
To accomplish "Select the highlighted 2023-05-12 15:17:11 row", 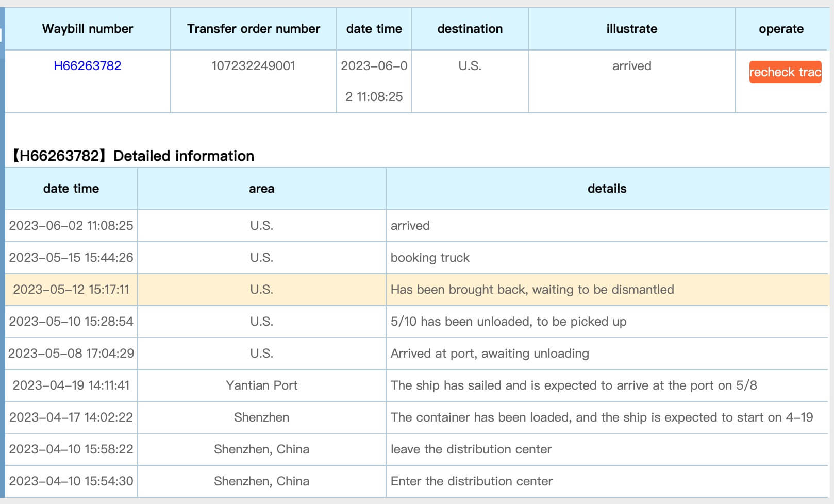I will (x=416, y=290).
